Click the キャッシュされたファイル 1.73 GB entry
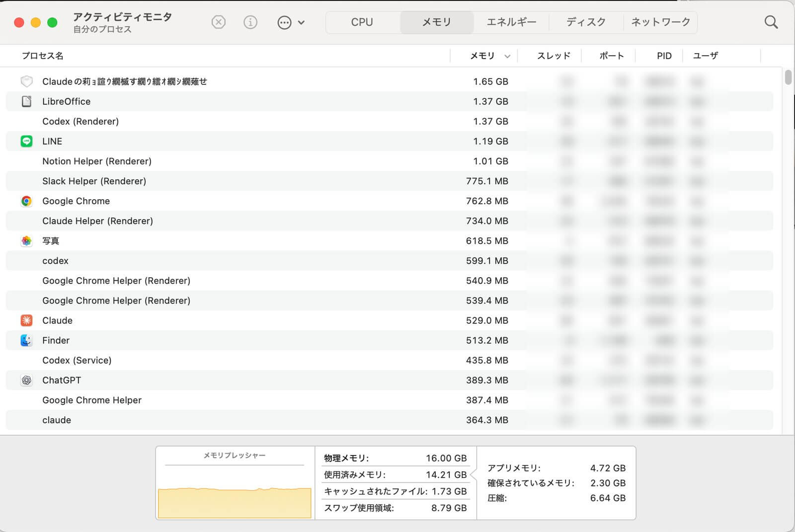Viewport: 795px width, 532px height. point(396,491)
